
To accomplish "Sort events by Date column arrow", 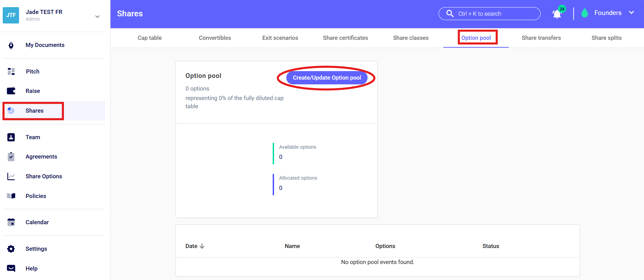I will (x=202, y=246).
